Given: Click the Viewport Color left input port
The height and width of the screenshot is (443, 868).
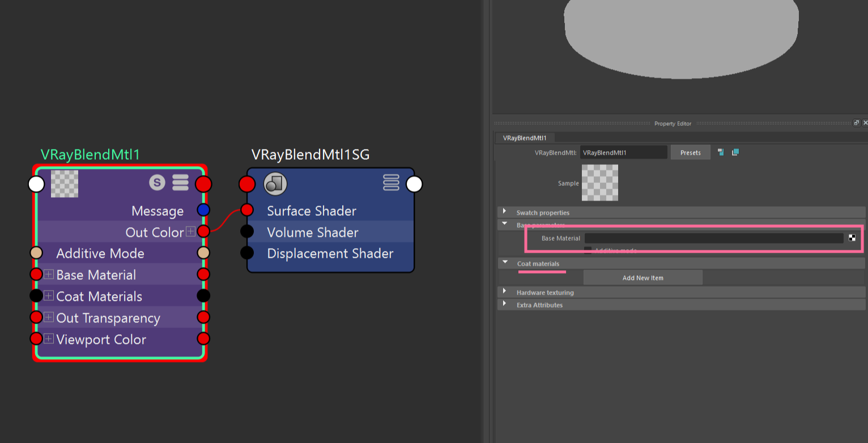Looking at the screenshot, I should tap(36, 339).
